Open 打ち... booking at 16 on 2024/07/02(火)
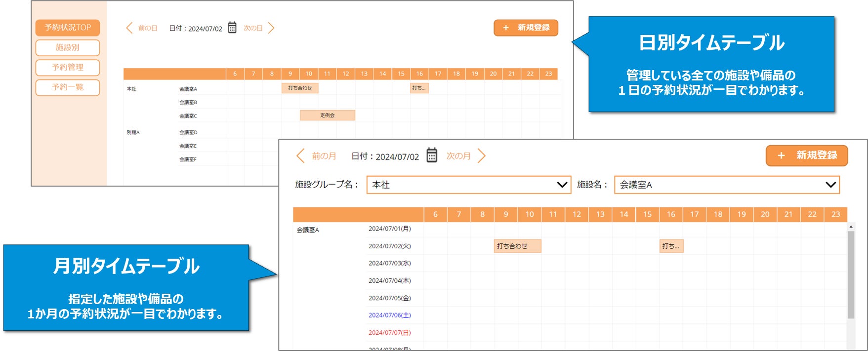Image resolution: width=868 pixels, height=351 pixels. (671, 246)
